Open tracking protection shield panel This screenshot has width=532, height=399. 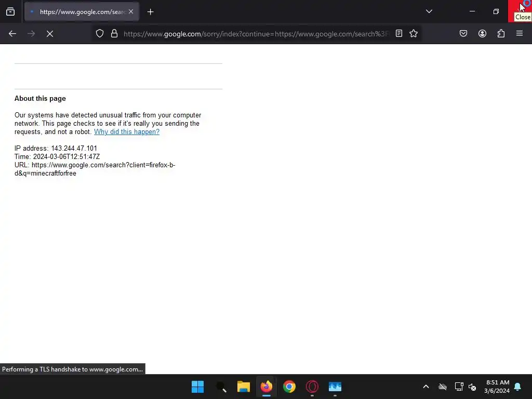(x=99, y=34)
